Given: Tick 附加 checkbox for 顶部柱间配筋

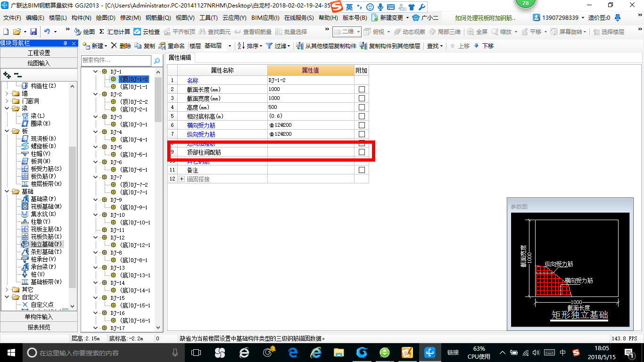Looking at the screenshot, I should click(362, 152).
